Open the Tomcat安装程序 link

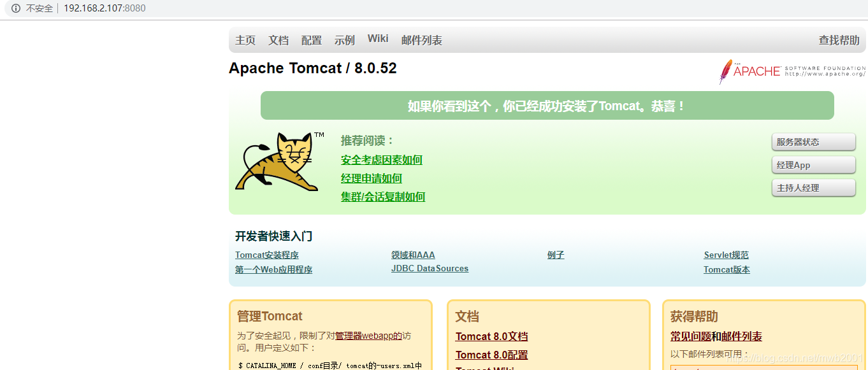tap(267, 255)
